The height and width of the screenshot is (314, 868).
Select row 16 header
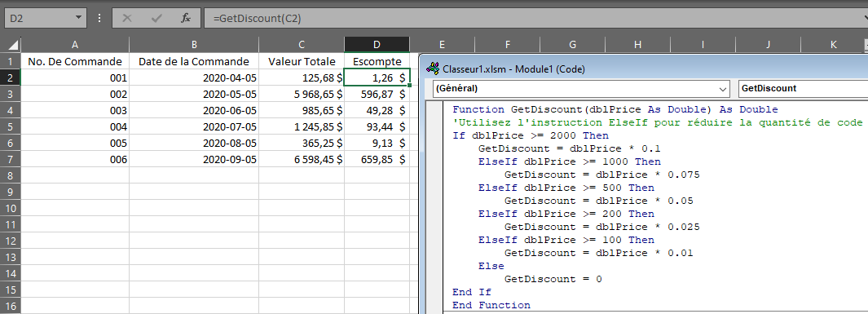tap(11, 306)
